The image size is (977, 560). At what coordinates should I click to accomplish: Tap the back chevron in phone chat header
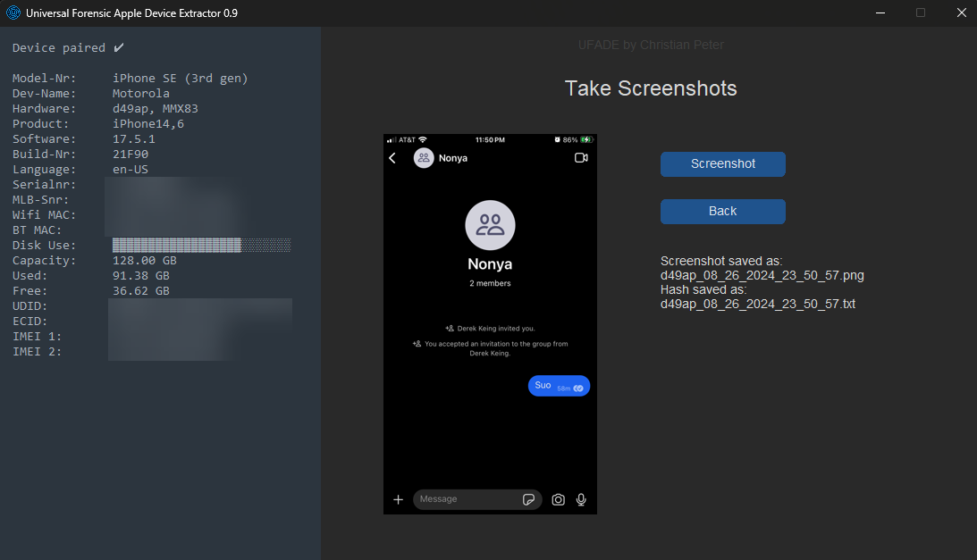pyautogui.click(x=392, y=158)
